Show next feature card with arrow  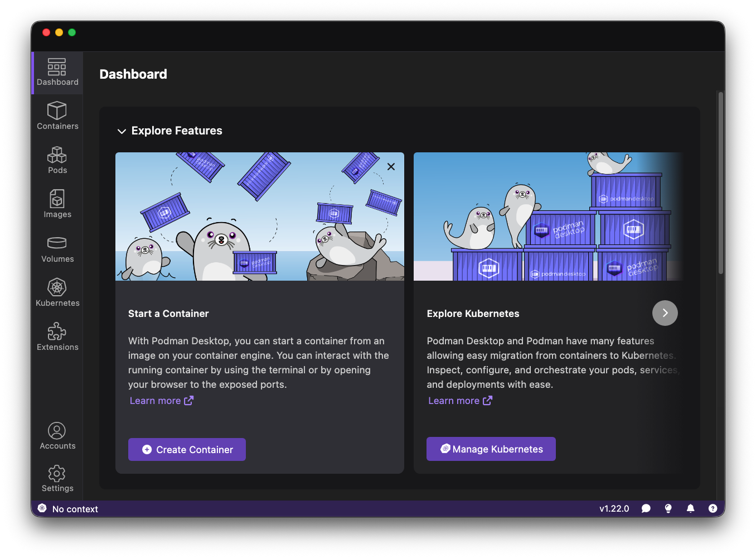click(x=665, y=313)
